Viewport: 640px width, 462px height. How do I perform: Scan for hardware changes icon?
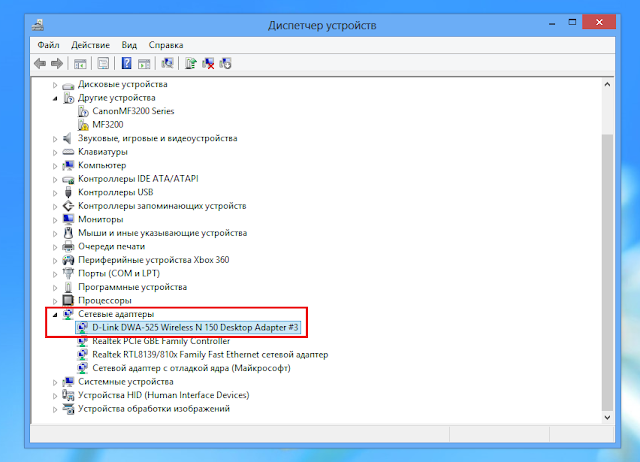(x=167, y=63)
